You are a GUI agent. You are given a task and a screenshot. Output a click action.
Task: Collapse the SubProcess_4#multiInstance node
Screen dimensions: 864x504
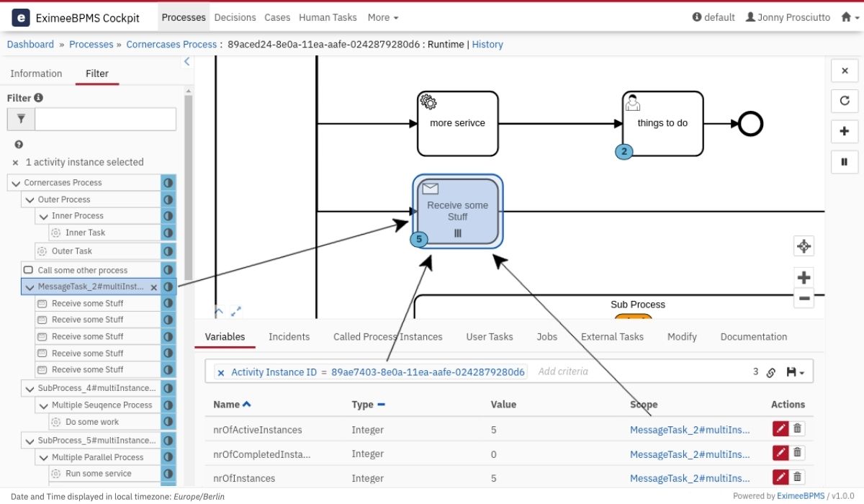coord(30,389)
